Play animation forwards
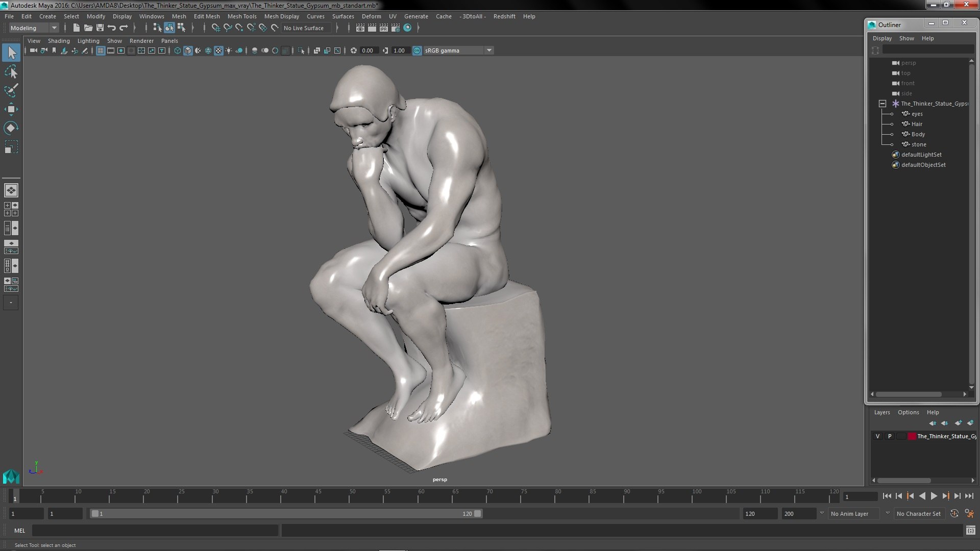 (x=934, y=496)
